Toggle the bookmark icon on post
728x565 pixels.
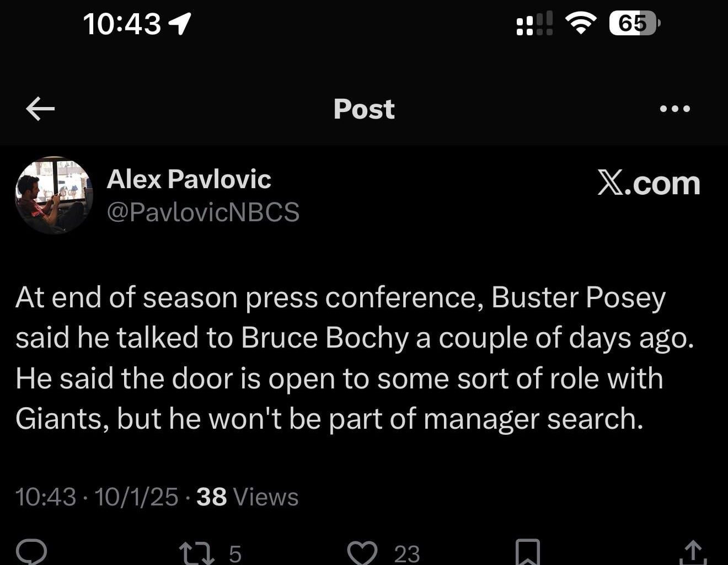527,552
